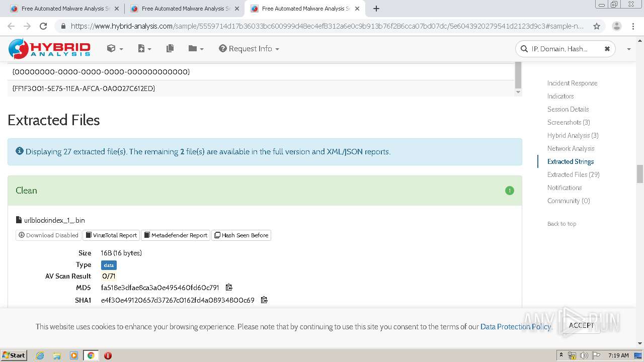This screenshot has height=362, width=644.
Task: Open the folder collections dropdown
Action: click(x=196, y=48)
